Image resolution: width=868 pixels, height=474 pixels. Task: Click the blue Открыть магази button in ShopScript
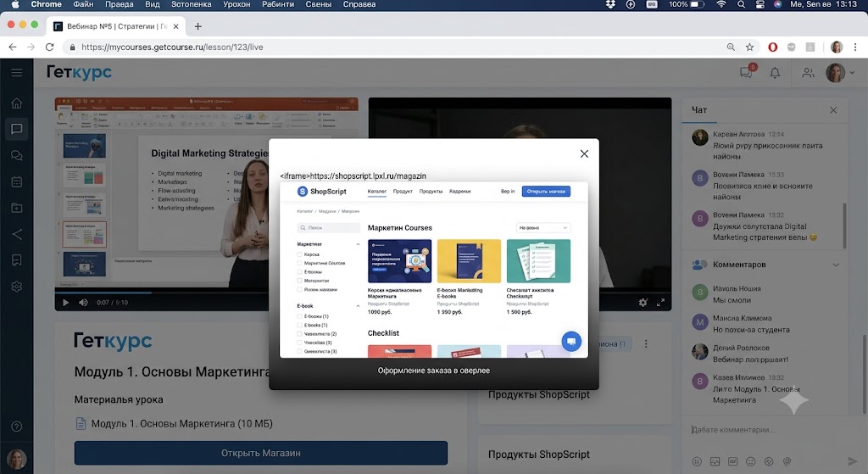pyautogui.click(x=546, y=192)
